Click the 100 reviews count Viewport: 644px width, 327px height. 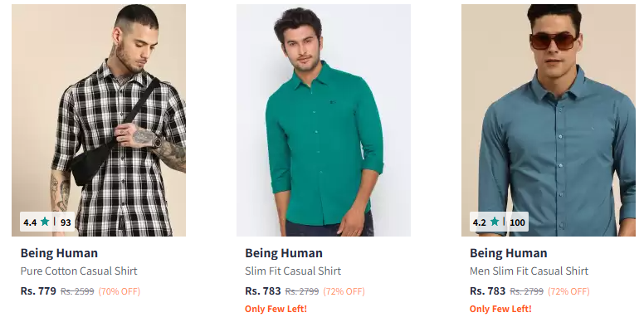click(x=518, y=222)
